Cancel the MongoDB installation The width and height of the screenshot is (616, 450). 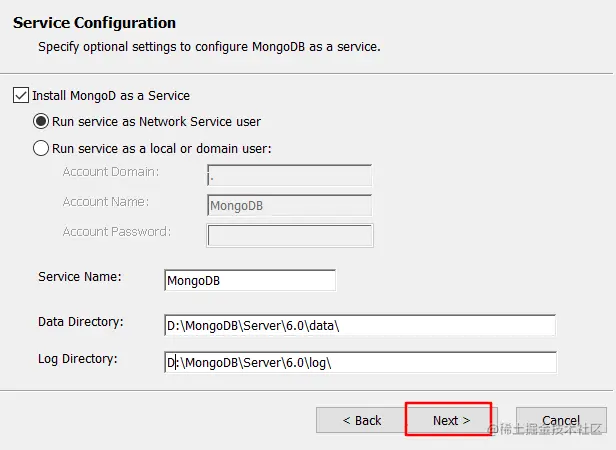(561, 420)
